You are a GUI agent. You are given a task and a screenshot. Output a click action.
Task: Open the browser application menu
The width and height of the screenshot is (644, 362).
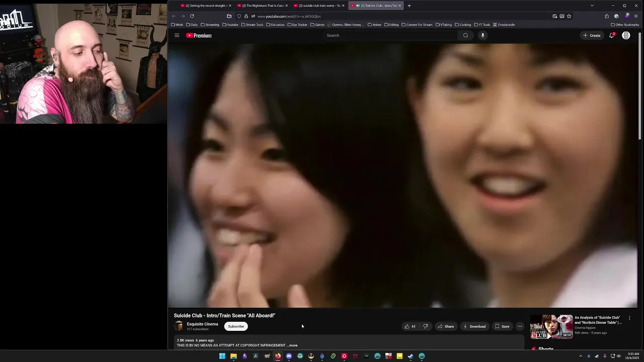pos(636,16)
